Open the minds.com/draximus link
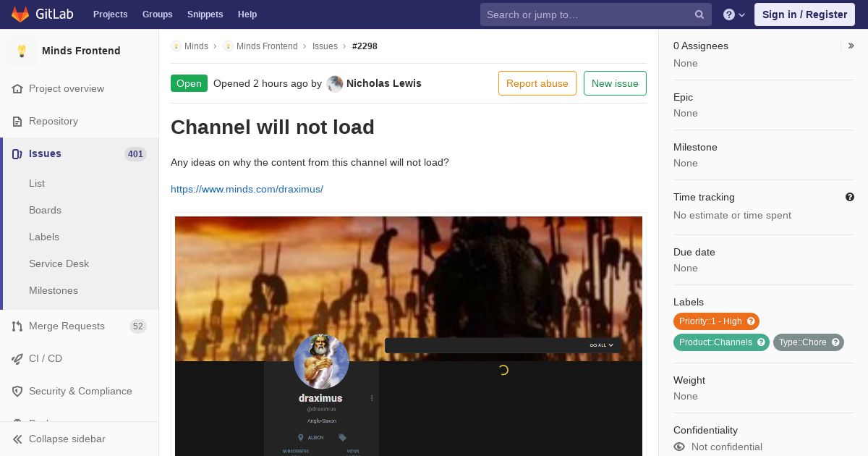The image size is (868, 456). [247, 189]
